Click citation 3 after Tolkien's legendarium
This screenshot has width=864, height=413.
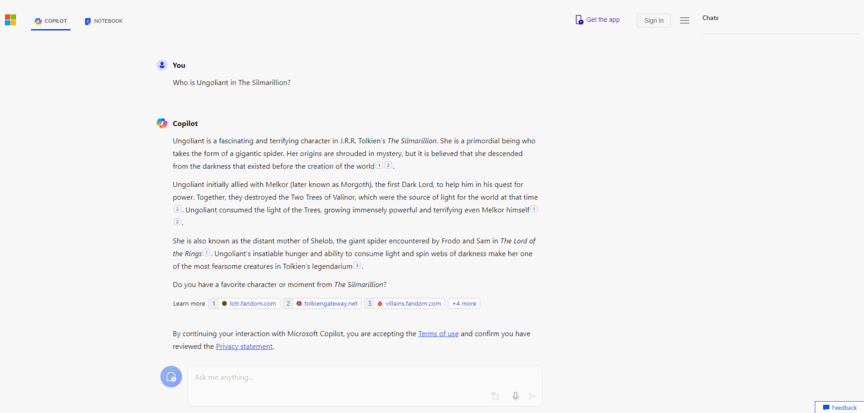coord(357,266)
